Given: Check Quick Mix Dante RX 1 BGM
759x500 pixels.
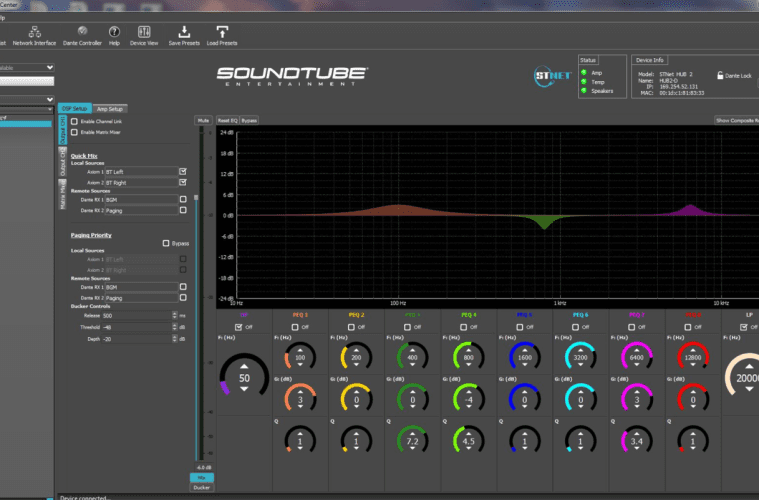Looking at the screenshot, I should coord(183,199).
